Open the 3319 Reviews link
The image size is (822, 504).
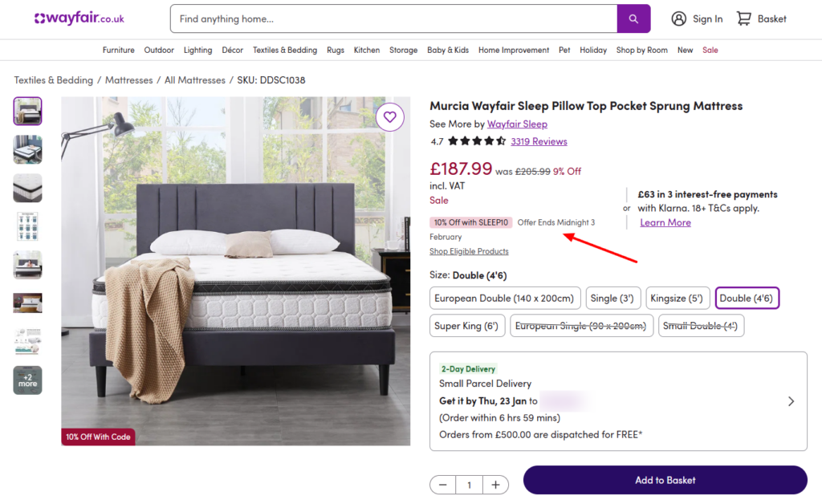point(539,140)
